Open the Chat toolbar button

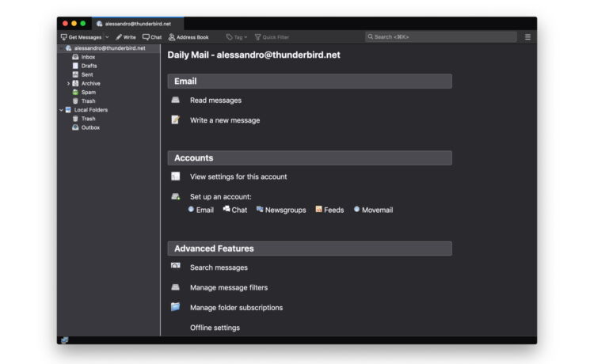(152, 37)
